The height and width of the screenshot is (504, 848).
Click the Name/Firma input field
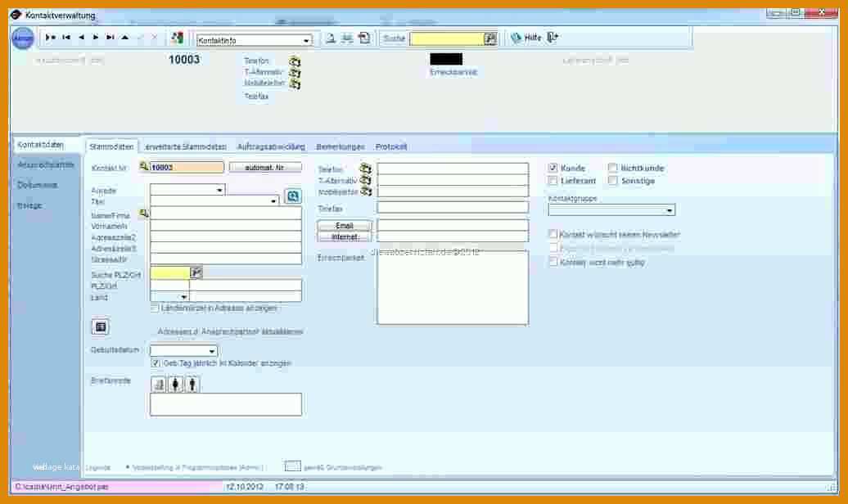point(226,214)
